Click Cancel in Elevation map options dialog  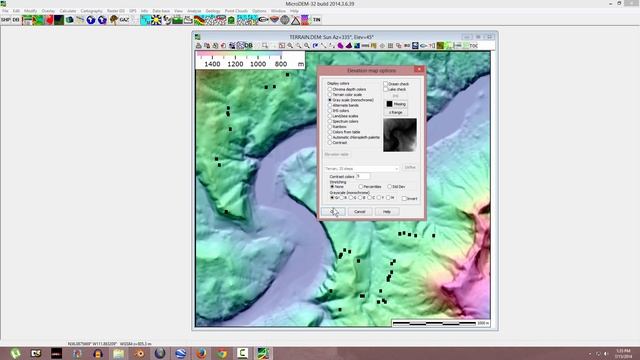(x=360, y=211)
